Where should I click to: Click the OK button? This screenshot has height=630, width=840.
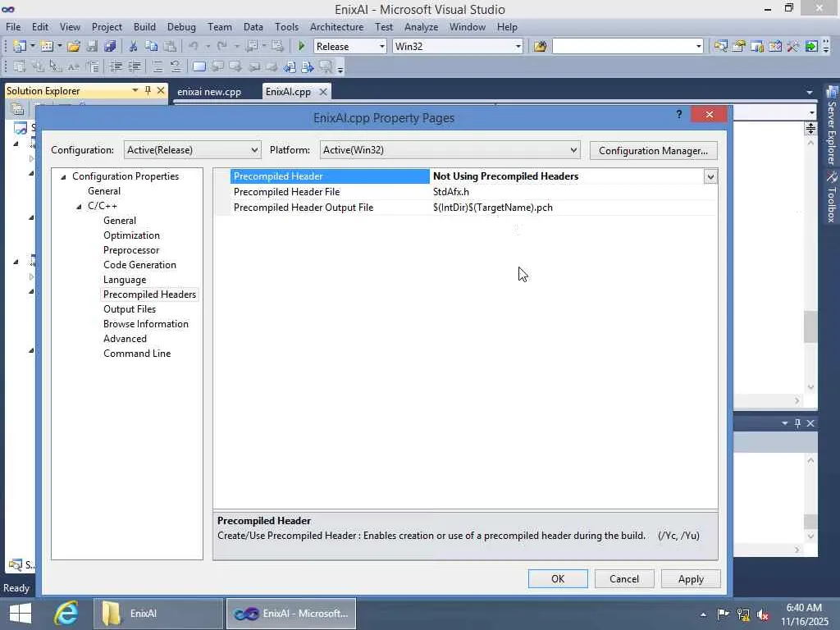click(558, 578)
